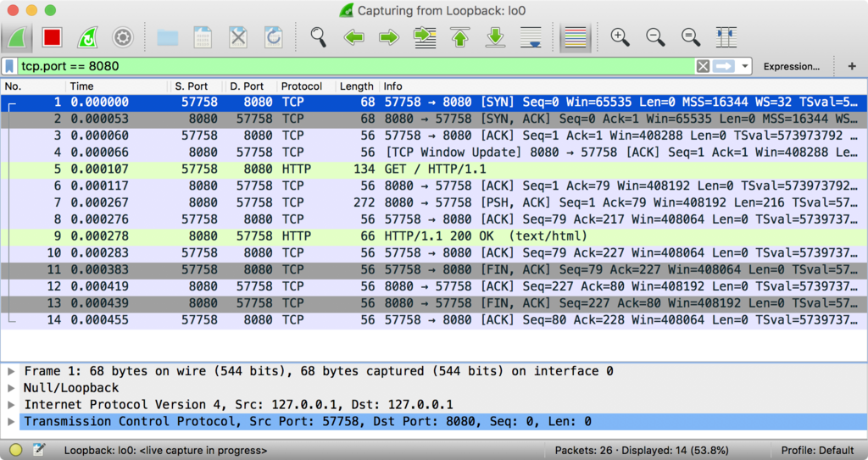Clear the display filter
This screenshot has width=868, height=460.
[x=703, y=66]
